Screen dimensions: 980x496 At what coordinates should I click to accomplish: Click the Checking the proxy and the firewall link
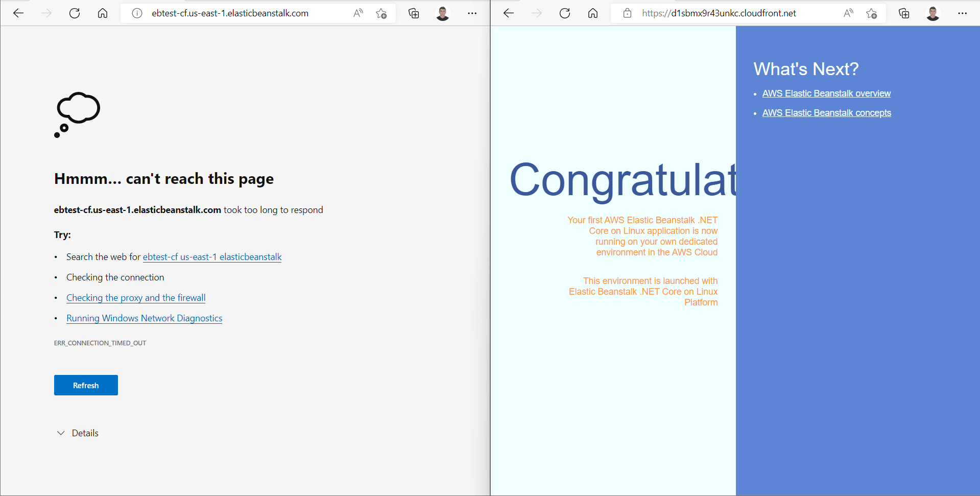pyautogui.click(x=135, y=298)
